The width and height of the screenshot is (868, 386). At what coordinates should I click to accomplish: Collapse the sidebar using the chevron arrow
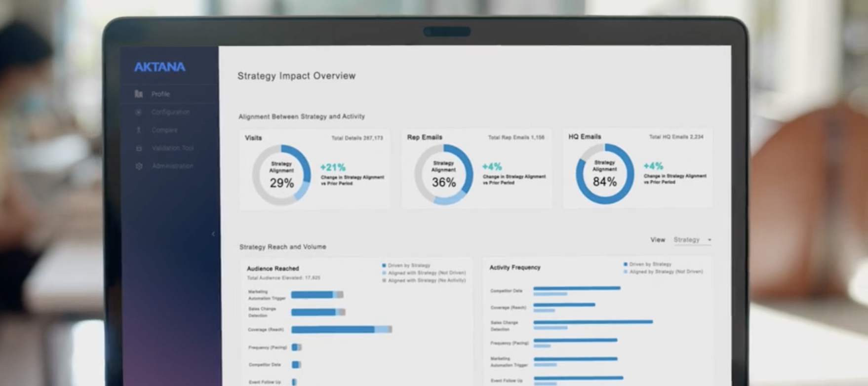(213, 234)
